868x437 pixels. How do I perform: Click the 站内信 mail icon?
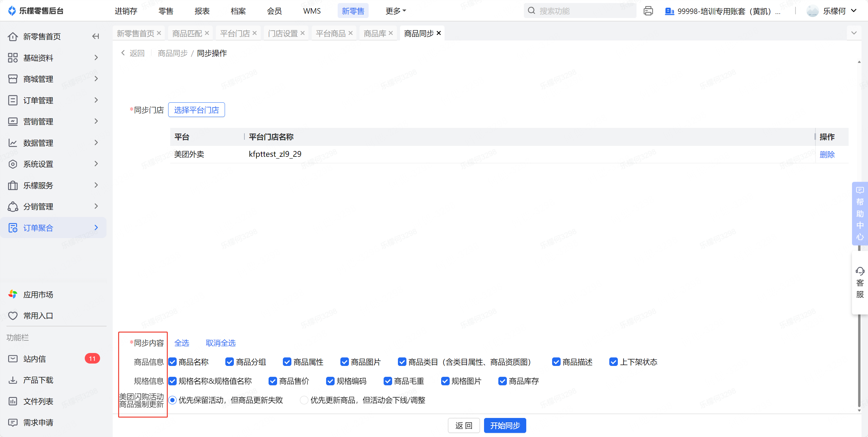pos(13,359)
